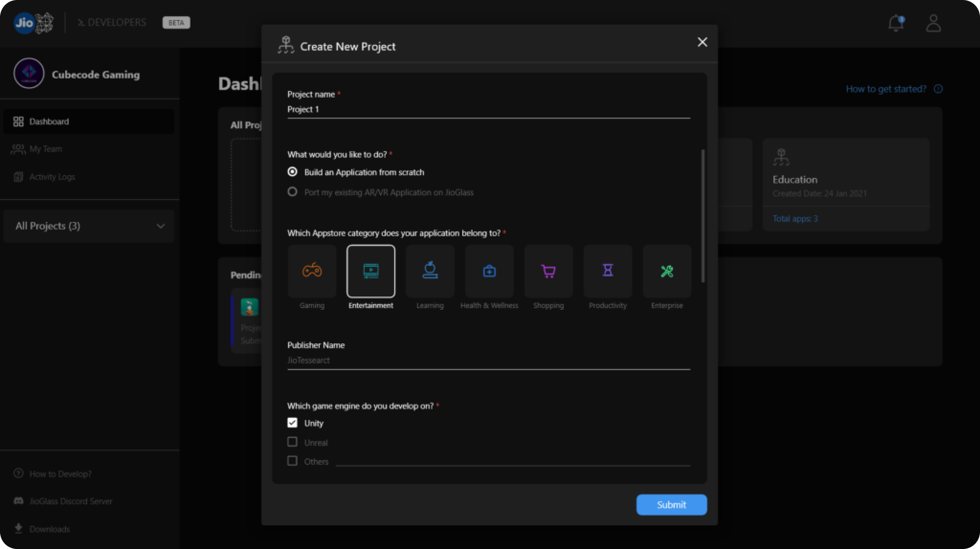Select the Gaming category icon
The width and height of the screenshot is (980, 549).
click(312, 271)
